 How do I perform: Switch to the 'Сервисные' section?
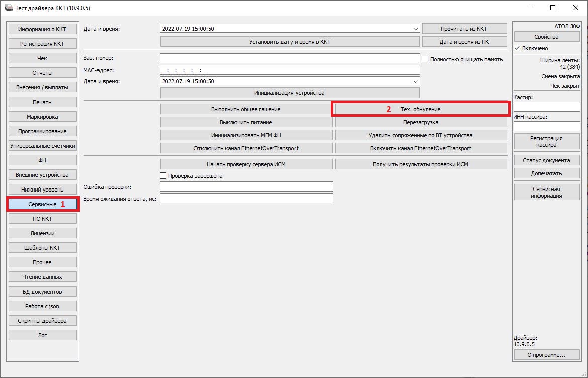(43, 204)
